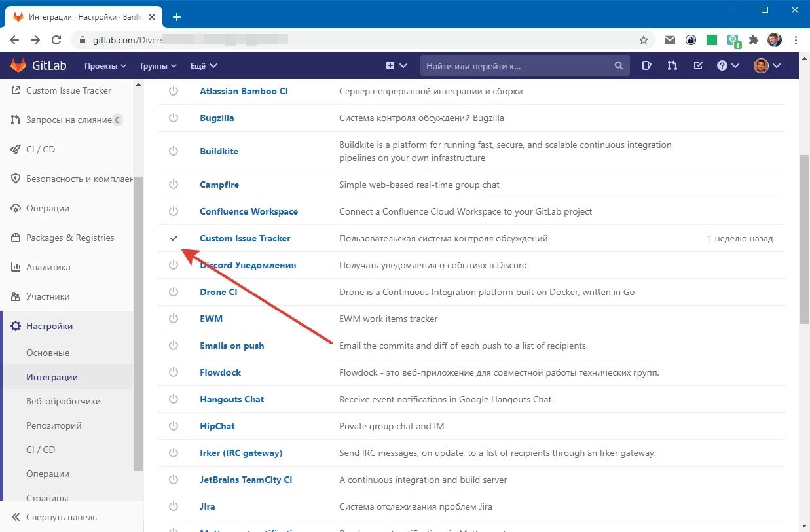The width and height of the screenshot is (810, 532).
Task: Open the Bugzilla integration
Action: tap(217, 118)
